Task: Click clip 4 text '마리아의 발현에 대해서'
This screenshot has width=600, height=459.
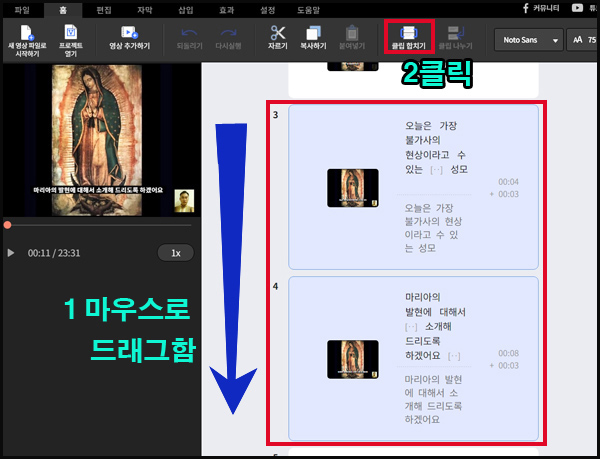Action: point(435,304)
